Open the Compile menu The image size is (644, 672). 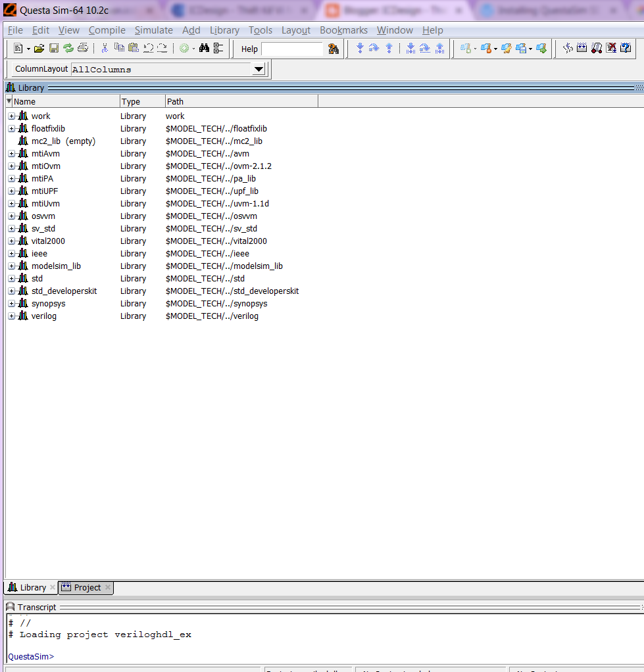click(x=107, y=30)
